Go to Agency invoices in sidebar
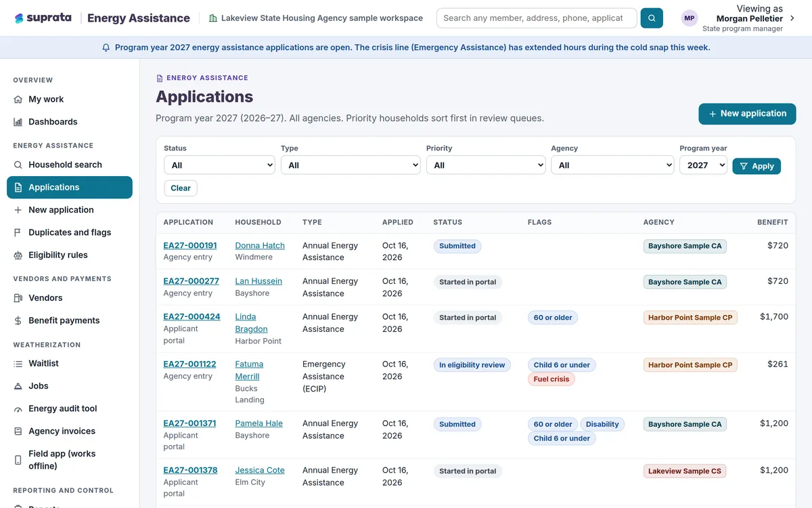812x508 pixels. [x=70, y=431]
